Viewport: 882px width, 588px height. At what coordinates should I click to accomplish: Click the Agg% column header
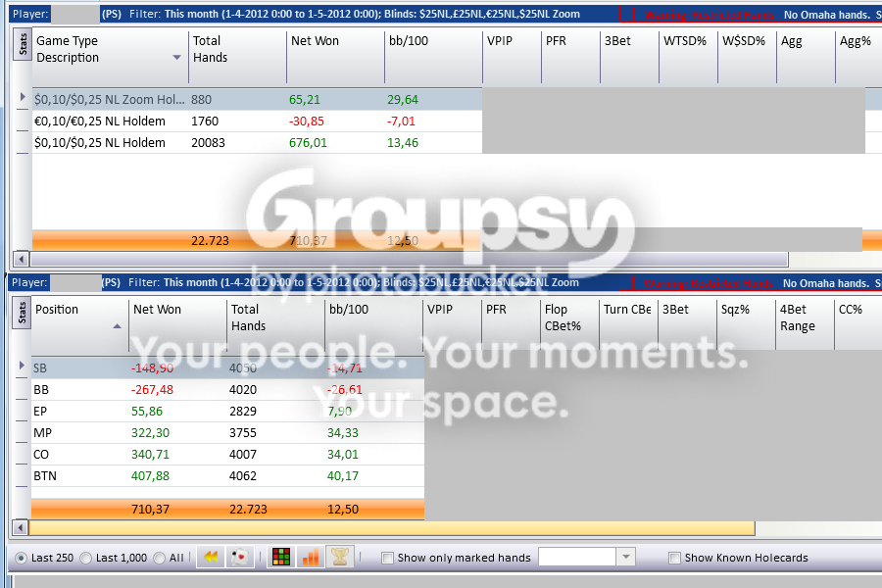(x=858, y=58)
